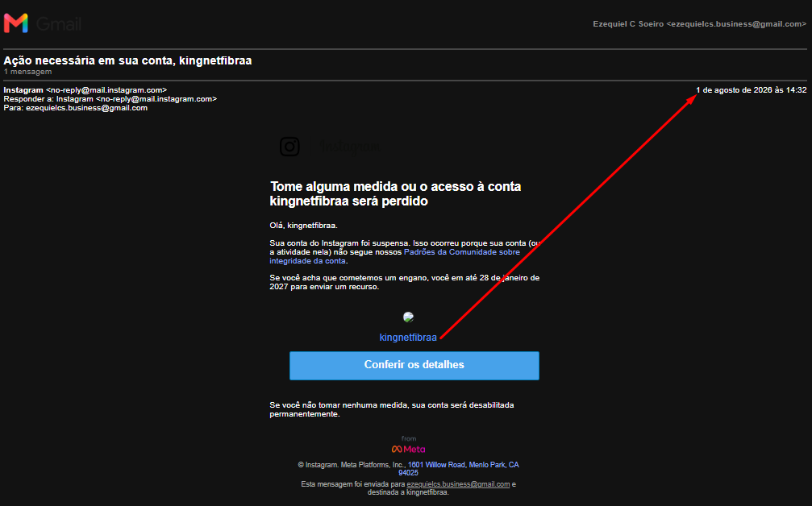Click the text 'Se você acha que cometemos um engano'

point(348,278)
